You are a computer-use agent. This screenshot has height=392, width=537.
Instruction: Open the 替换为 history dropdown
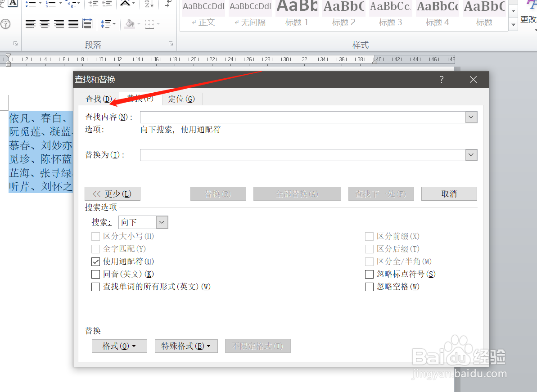[471, 155]
